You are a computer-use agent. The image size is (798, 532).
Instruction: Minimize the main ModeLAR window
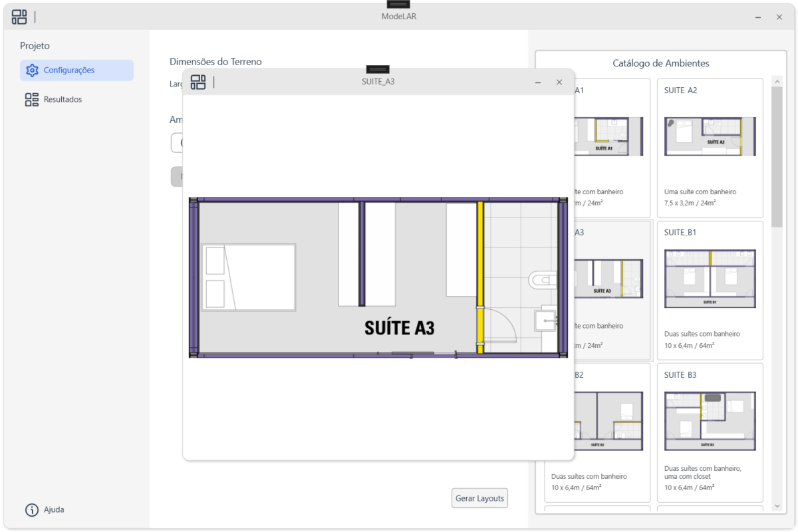tap(758, 17)
